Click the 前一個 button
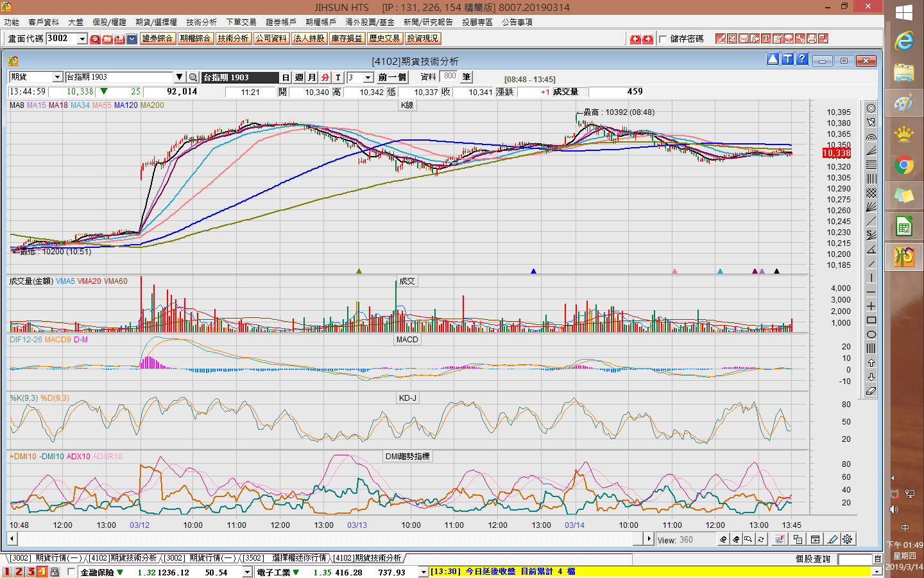Viewport: 924px width, 578px height. click(392, 77)
